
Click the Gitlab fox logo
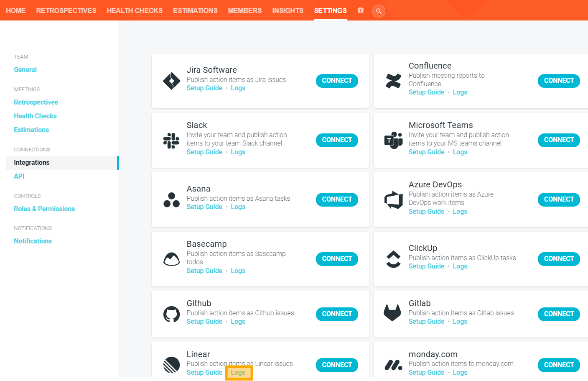click(x=392, y=313)
